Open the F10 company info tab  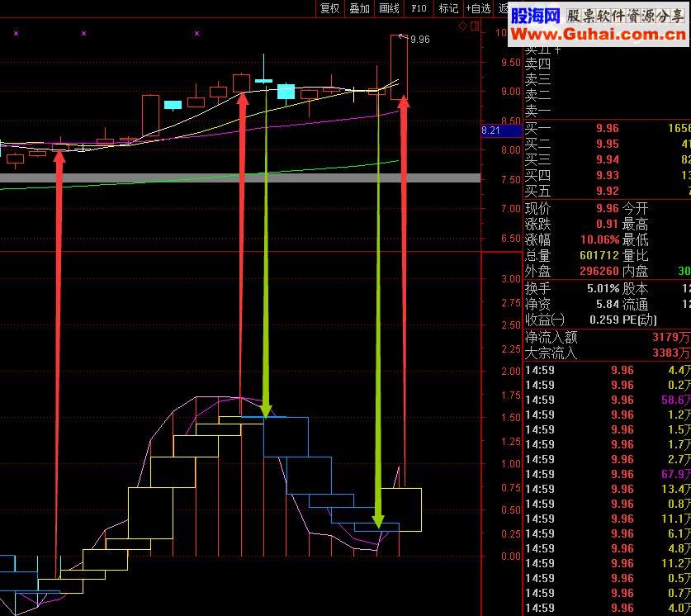coord(419,8)
